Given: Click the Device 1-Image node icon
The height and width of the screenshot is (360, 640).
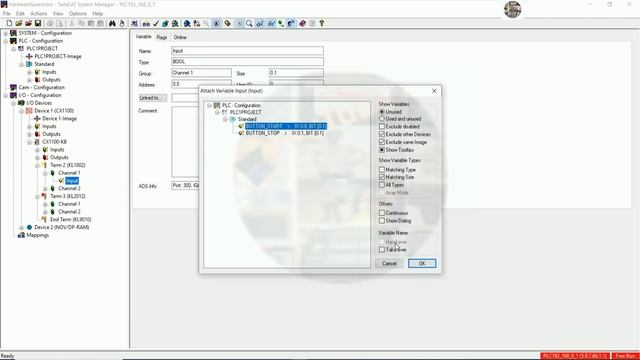Looking at the screenshot, I should pos(37,118).
